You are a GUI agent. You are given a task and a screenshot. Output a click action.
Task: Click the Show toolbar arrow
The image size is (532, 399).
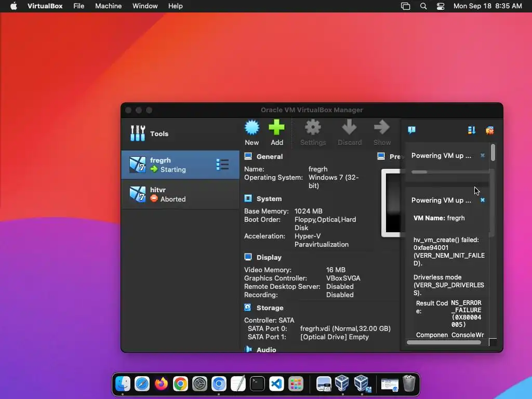pyautogui.click(x=382, y=128)
